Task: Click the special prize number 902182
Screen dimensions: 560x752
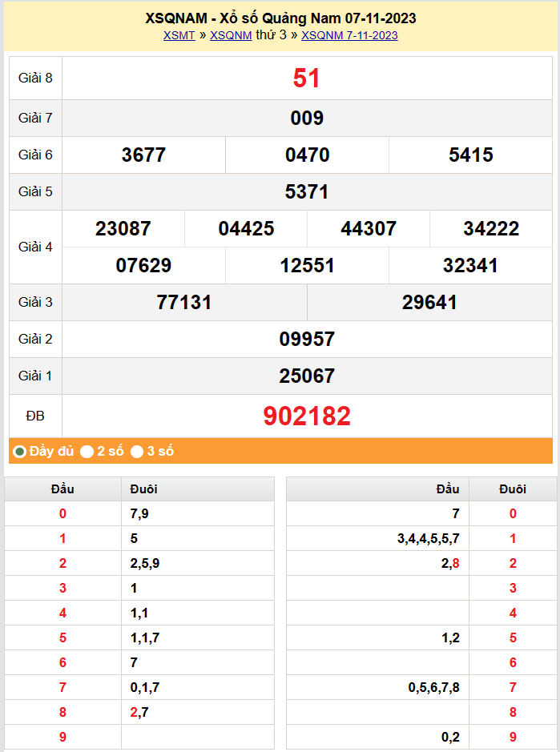Action: coord(307,416)
